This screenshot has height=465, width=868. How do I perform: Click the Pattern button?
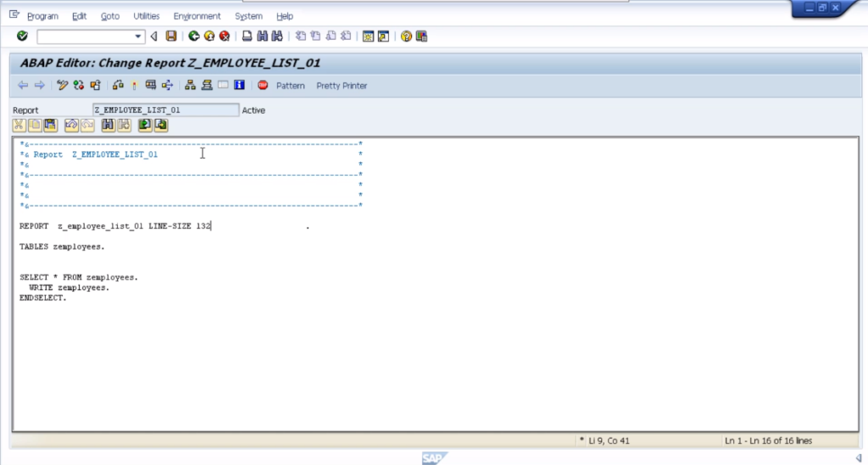(x=291, y=86)
